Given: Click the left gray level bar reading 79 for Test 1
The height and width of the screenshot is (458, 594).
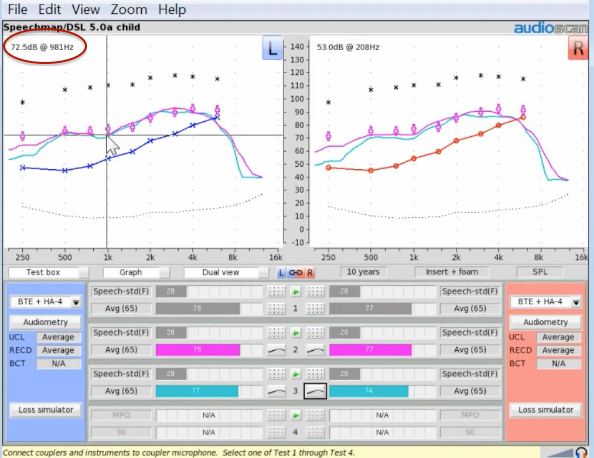Looking at the screenshot, I should [197, 308].
